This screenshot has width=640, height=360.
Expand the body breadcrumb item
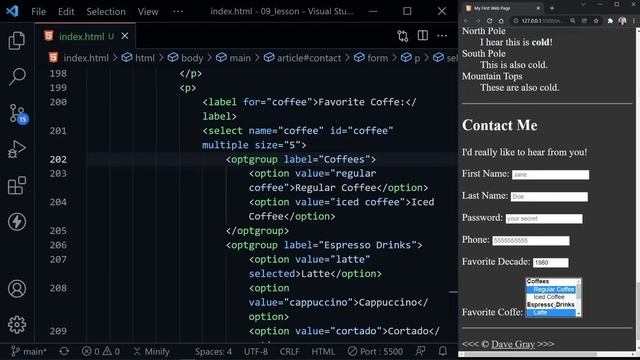(185, 58)
